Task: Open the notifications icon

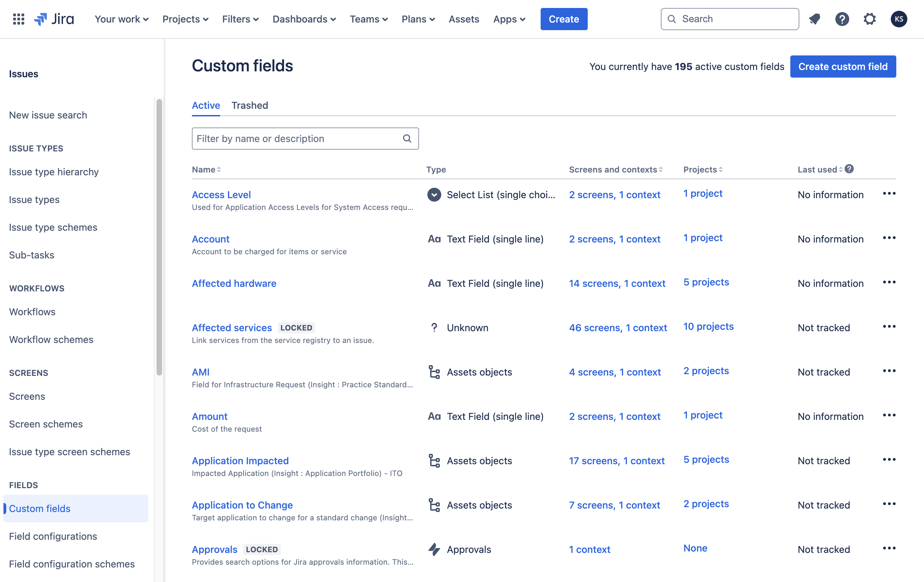Action: click(x=814, y=19)
